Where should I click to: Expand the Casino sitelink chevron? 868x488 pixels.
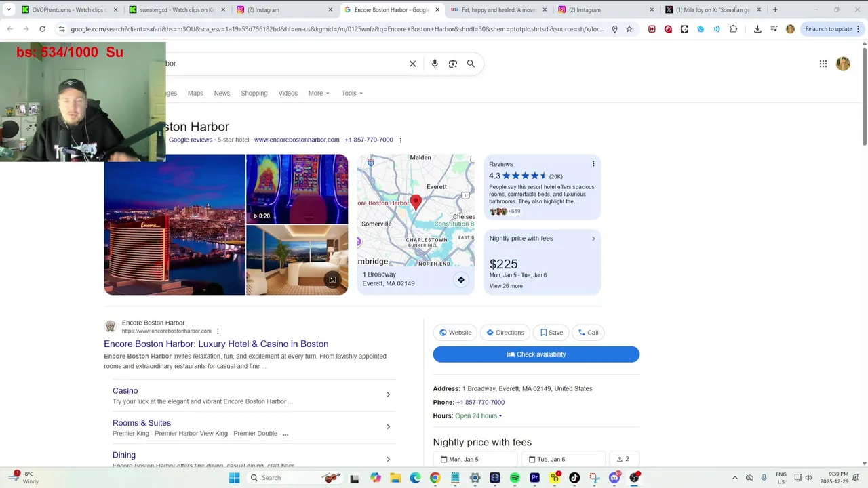pyautogui.click(x=388, y=394)
